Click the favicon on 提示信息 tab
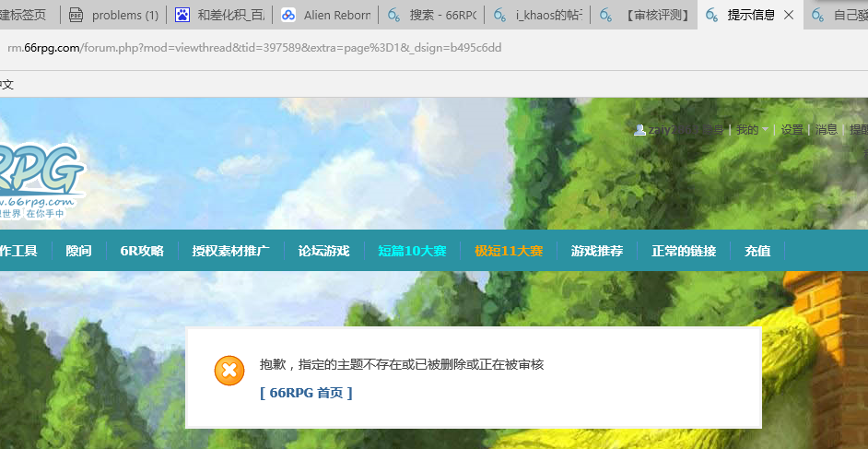 pos(712,15)
